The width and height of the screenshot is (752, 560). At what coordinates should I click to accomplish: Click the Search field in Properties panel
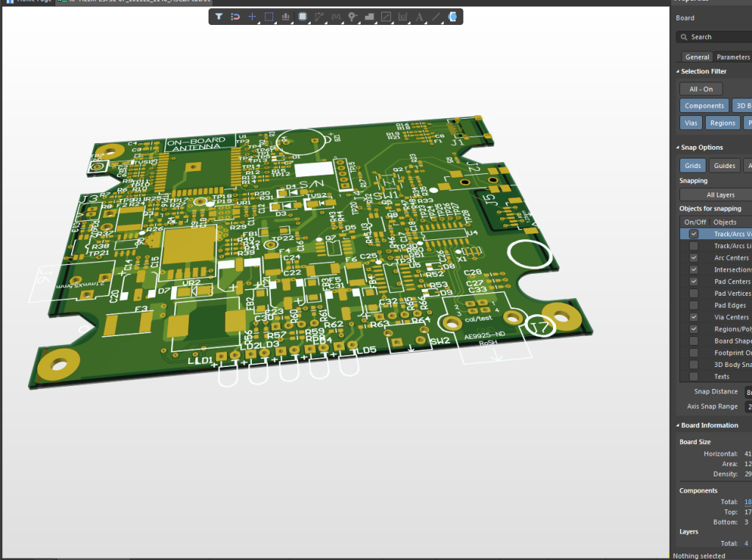pos(716,37)
